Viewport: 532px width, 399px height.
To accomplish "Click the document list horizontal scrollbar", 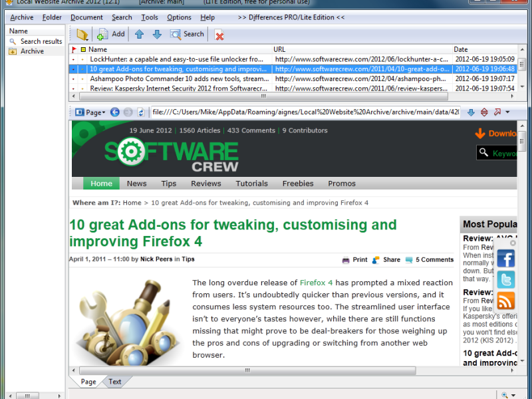I will (x=263, y=96).
